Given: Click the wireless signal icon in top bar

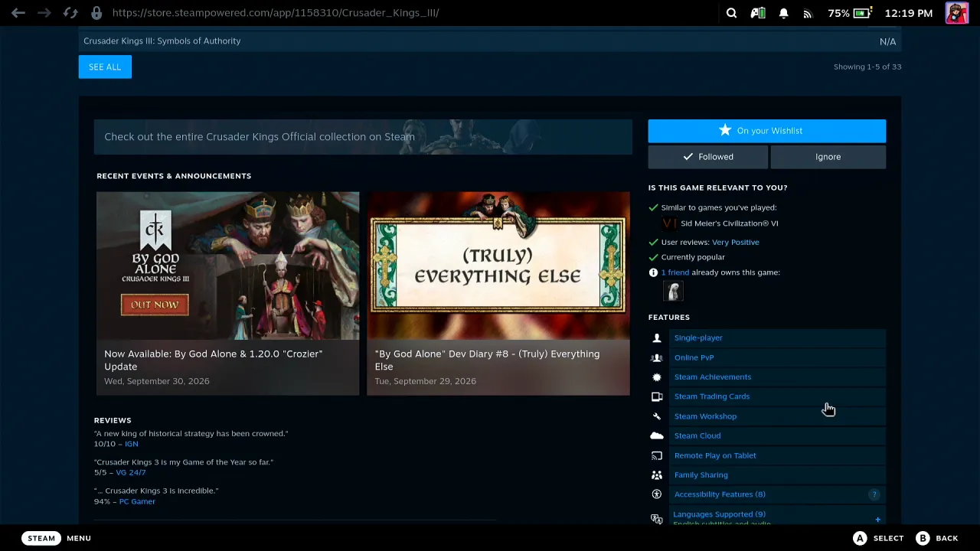Looking at the screenshot, I should pos(807,13).
